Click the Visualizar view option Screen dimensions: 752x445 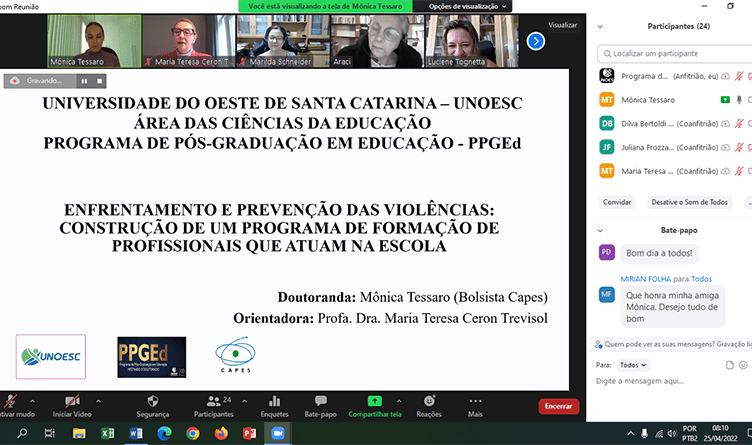[x=562, y=25]
